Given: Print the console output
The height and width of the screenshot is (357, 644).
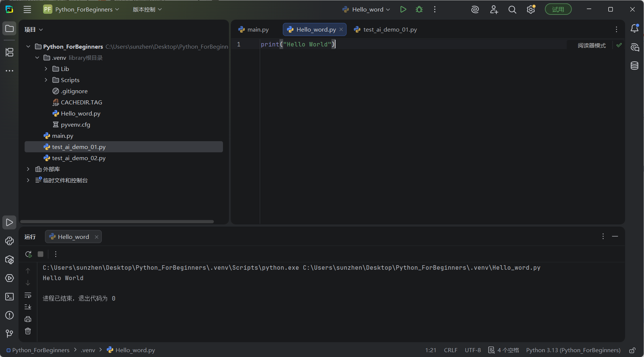Looking at the screenshot, I should [x=28, y=319].
